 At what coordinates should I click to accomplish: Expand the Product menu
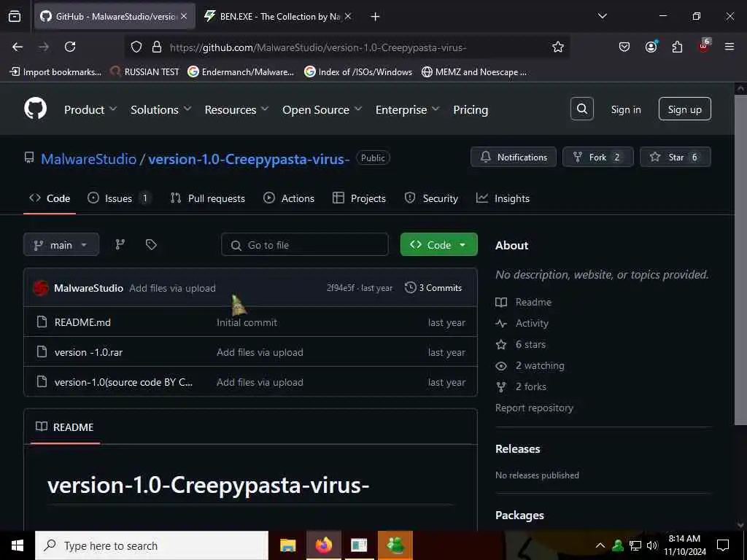(90, 109)
